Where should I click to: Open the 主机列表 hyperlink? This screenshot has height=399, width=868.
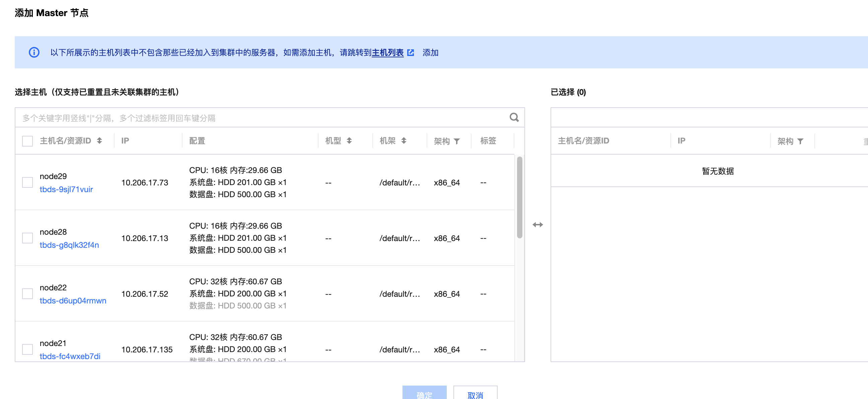coord(387,53)
